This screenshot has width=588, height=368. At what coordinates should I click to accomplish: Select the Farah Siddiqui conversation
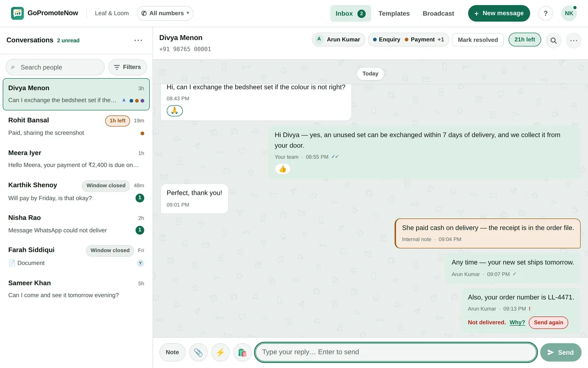pyautogui.click(x=76, y=257)
